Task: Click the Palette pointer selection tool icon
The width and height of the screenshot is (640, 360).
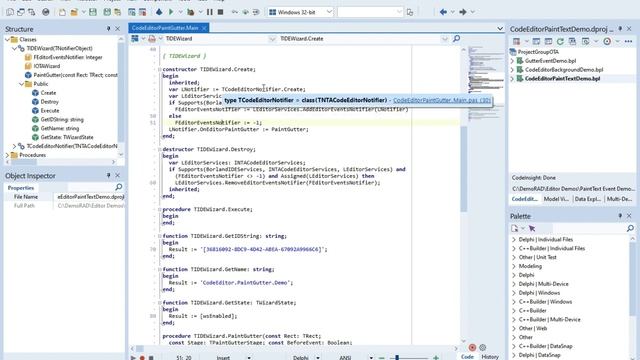Action: click(532, 229)
